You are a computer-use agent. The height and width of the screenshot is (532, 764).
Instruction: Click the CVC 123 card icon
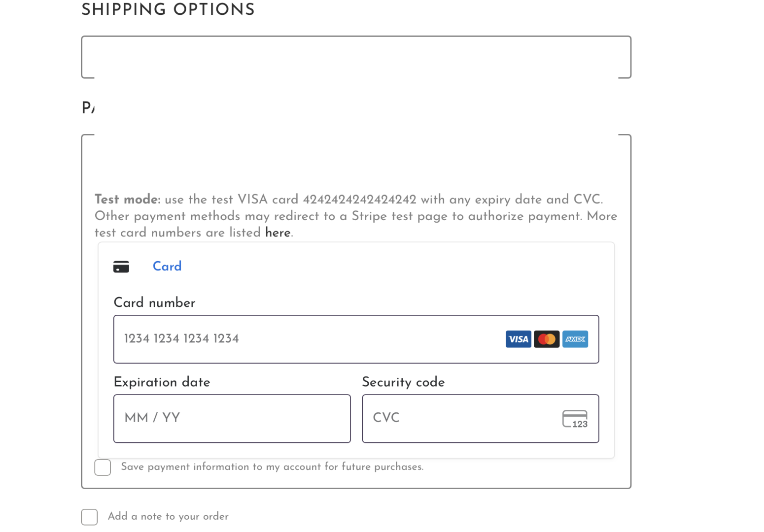click(575, 419)
